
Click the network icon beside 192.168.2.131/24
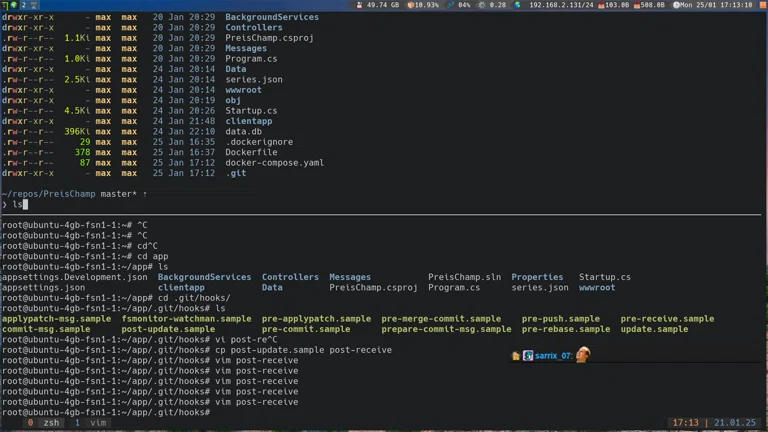coord(521,5)
